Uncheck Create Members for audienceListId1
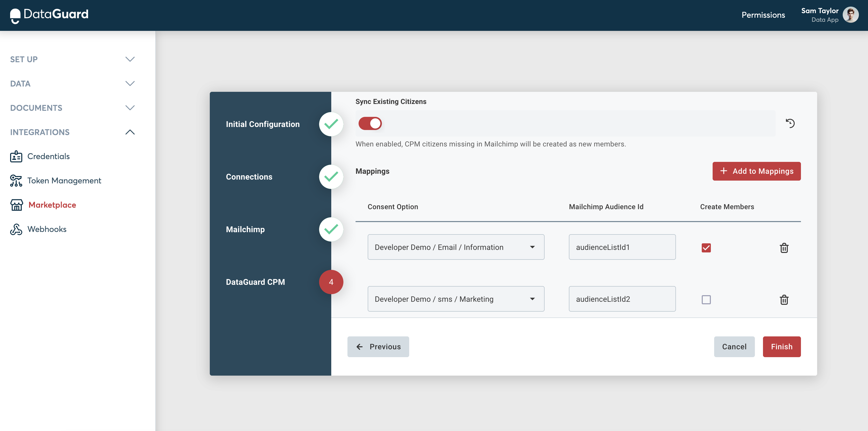The height and width of the screenshot is (431, 868). pyautogui.click(x=706, y=248)
